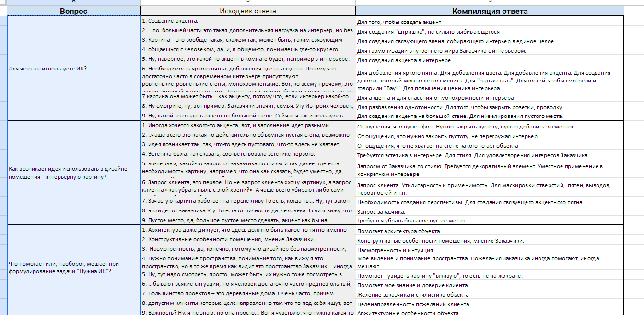Click cell starting "4. Эстетика была"

(248, 154)
